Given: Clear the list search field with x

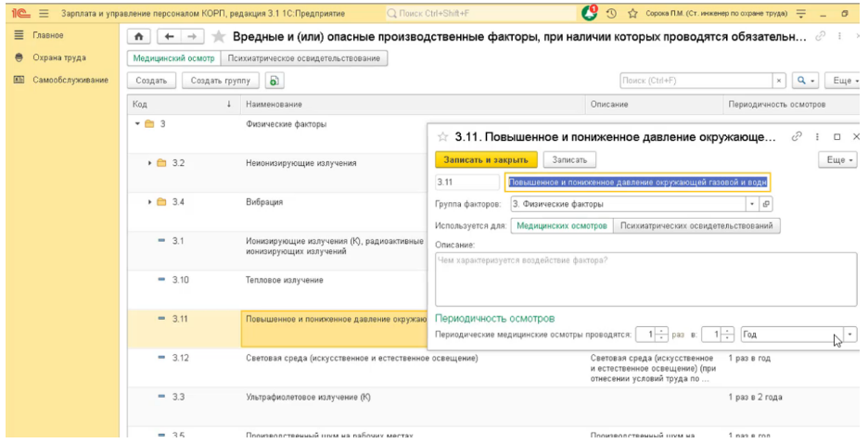Looking at the screenshot, I should [x=779, y=81].
